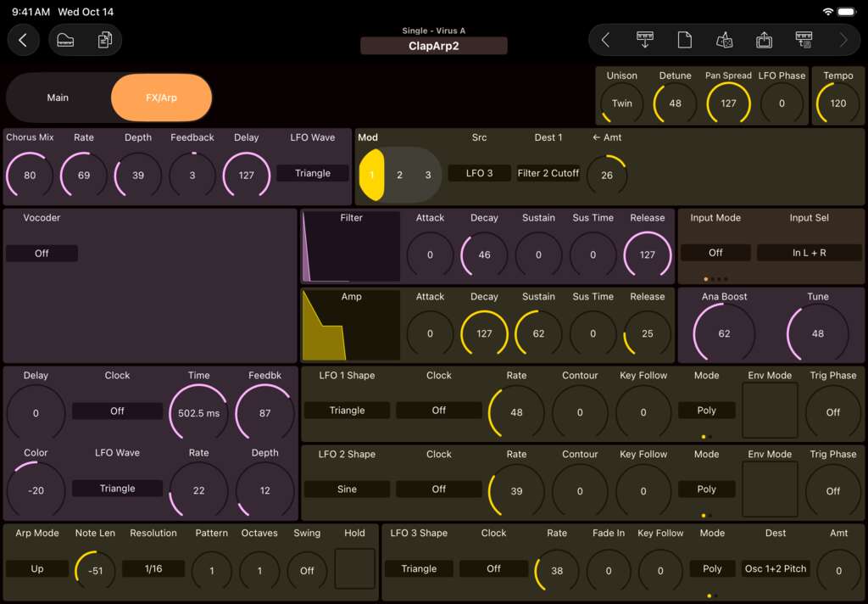Open LFO 3 Shape Triangle dropdown

pyautogui.click(x=419, y=568)
